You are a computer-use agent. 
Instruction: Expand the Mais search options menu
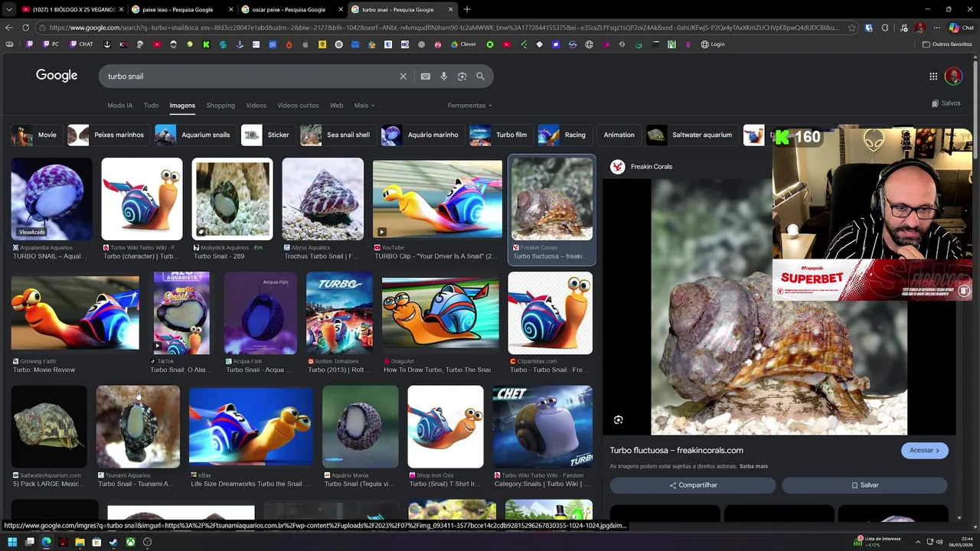(364, 105)
